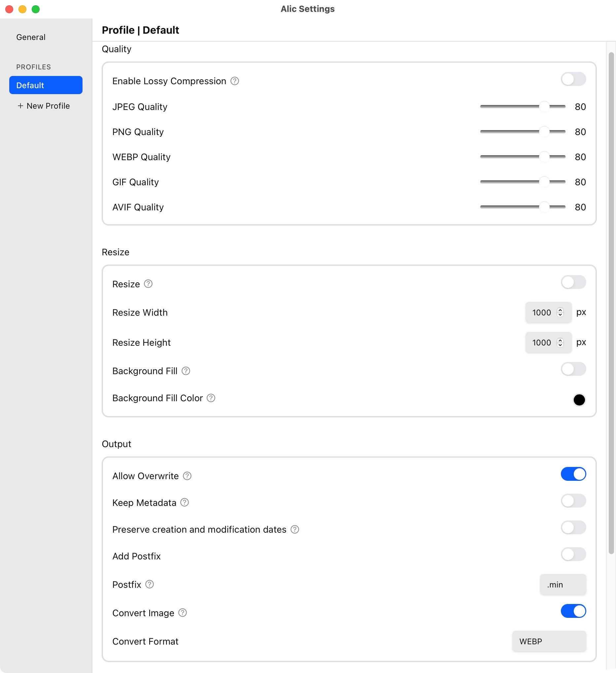616x673 pixels.
Task: Click the Resize help question mark icon
Action: coord(148,284)
